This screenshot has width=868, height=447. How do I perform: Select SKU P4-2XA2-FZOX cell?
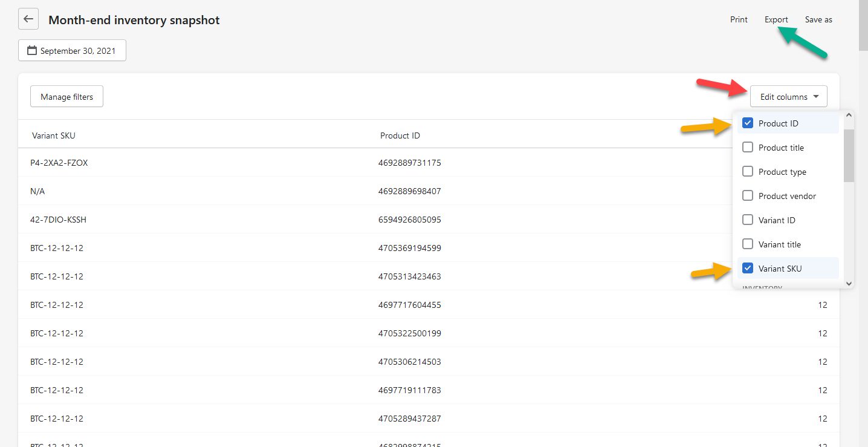click(59, 163)
